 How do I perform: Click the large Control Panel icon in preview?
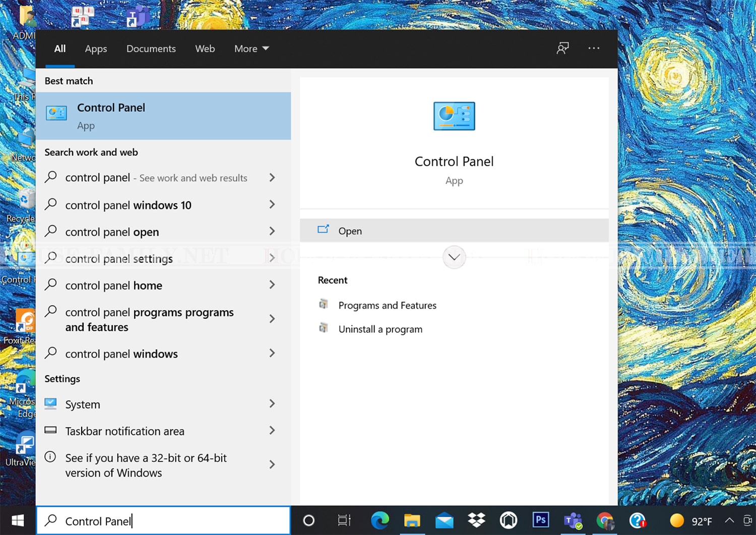point(454,116)
